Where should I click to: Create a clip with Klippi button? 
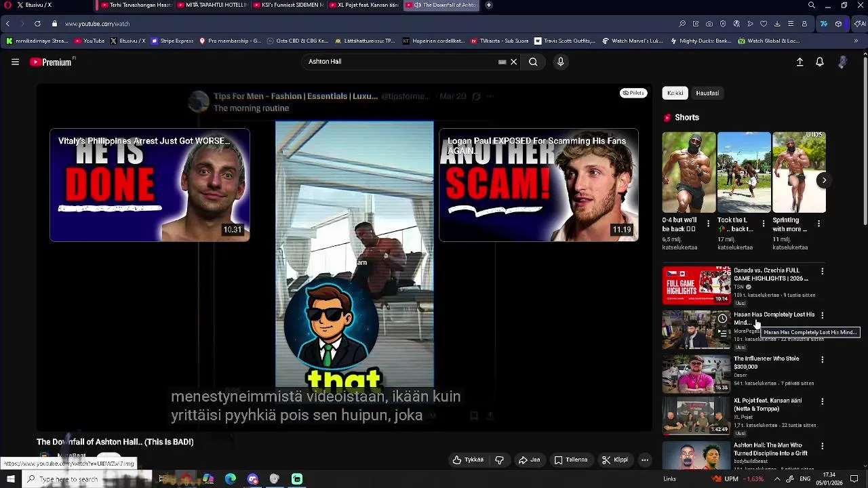614,460
